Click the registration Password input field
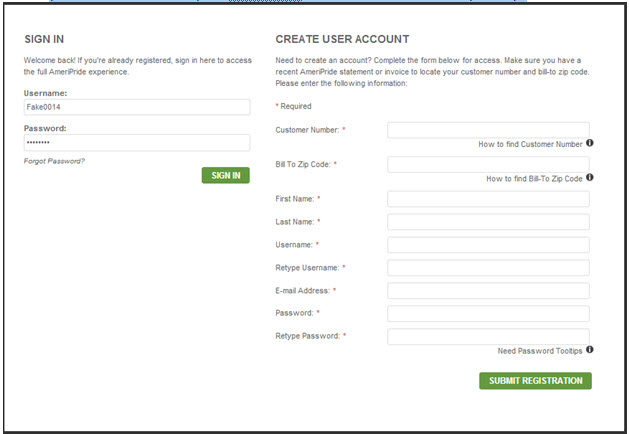This screenshot has width=629, height=434. pos(488,314)
